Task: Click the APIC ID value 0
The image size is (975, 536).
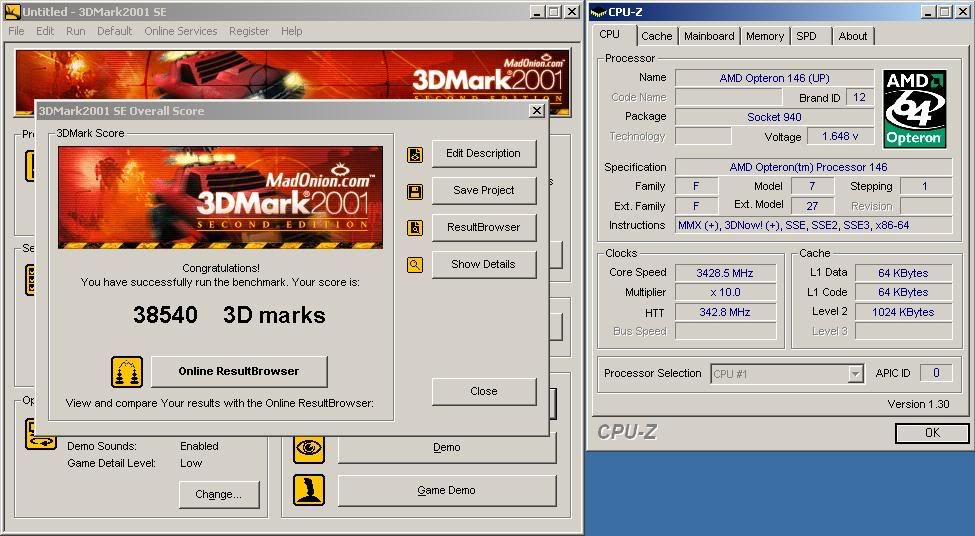Action: 936,373
